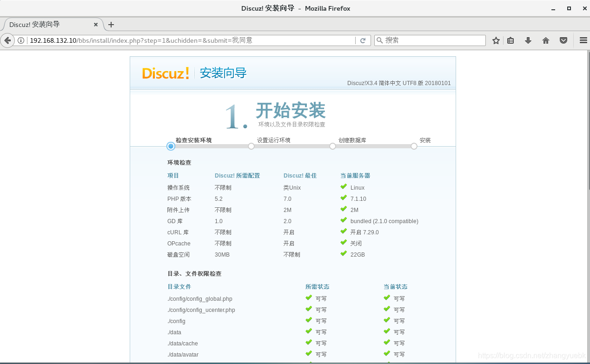
Task: Click ./config/config_ucenter.php file name
Action: [x=201, y=310]
